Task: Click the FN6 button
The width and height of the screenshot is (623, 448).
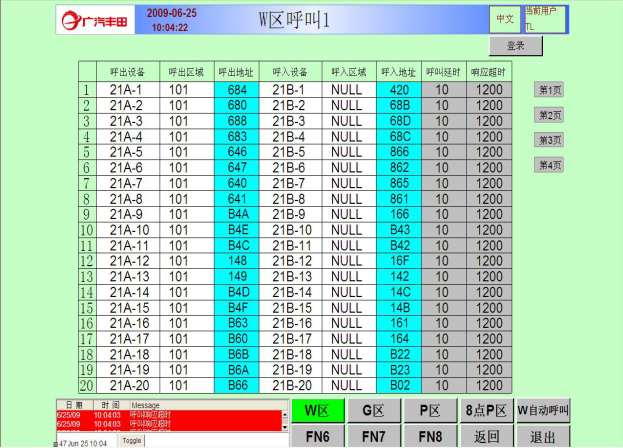Action: pos(317,436)
